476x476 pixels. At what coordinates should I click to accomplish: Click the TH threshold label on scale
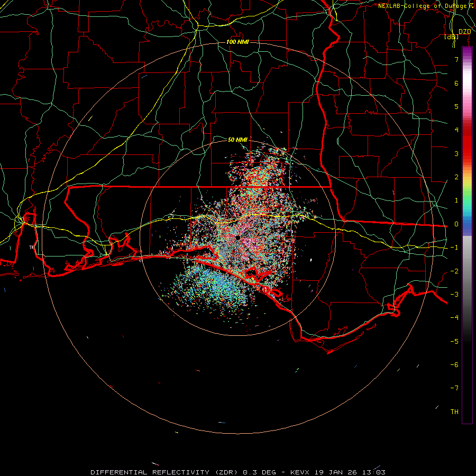tap(454, 412)
